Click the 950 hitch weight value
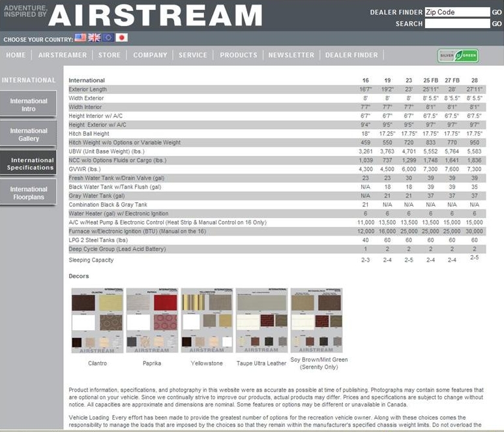Screen dimensions: 504x432 click(475, 142)
